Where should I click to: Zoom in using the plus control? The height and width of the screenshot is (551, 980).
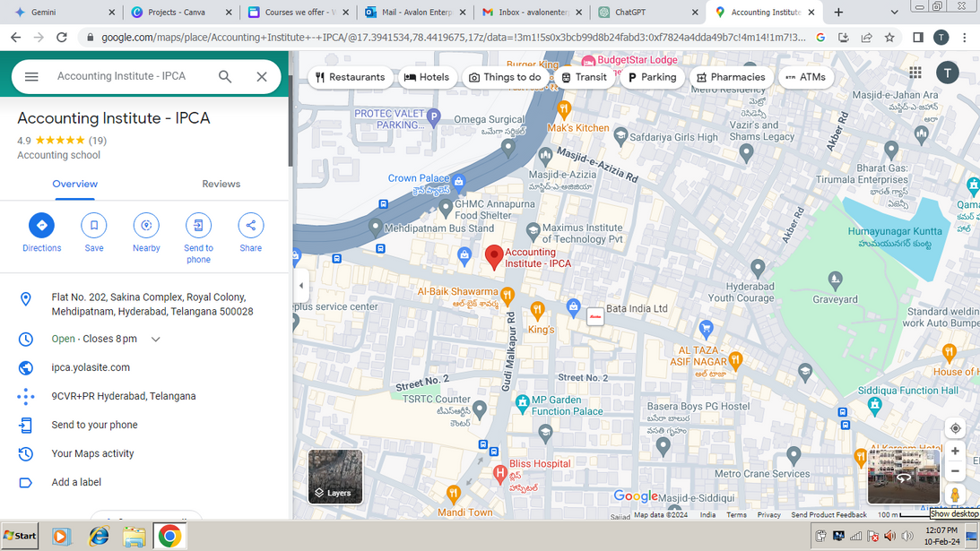tap(955, 451)
